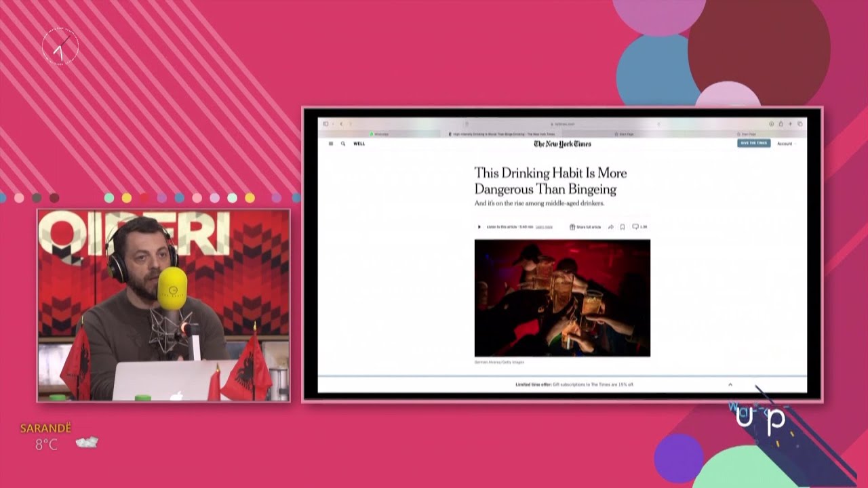
Task: Click the cloud weather icon
Action: tap(87, 443)
